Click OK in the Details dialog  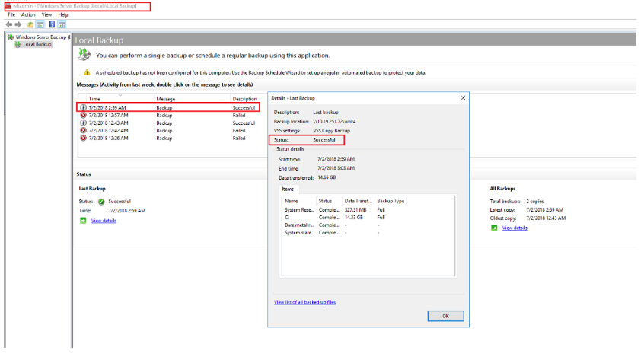(445, 316)
